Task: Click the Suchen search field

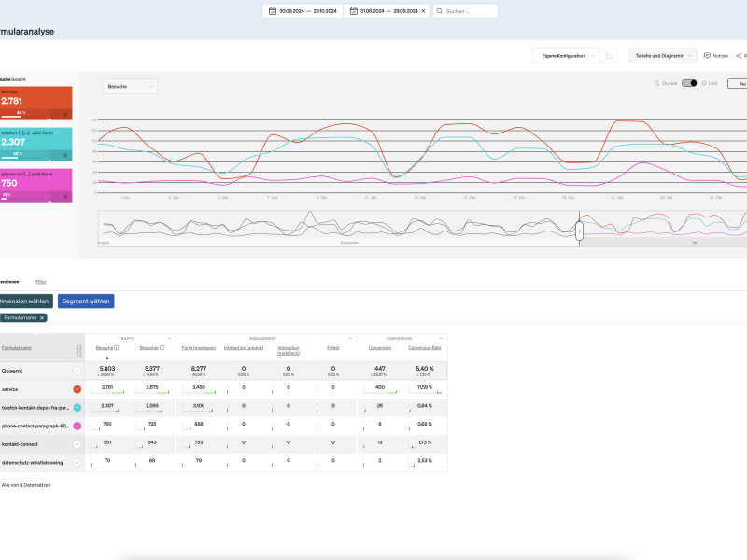Action: pos(467,11)
